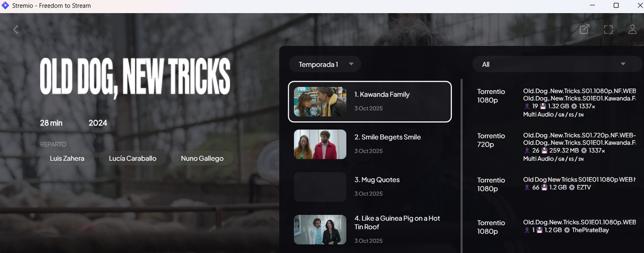Open the external player share icon
The height and width of the screenshot is (253, 644).
[x=584, y=29]
